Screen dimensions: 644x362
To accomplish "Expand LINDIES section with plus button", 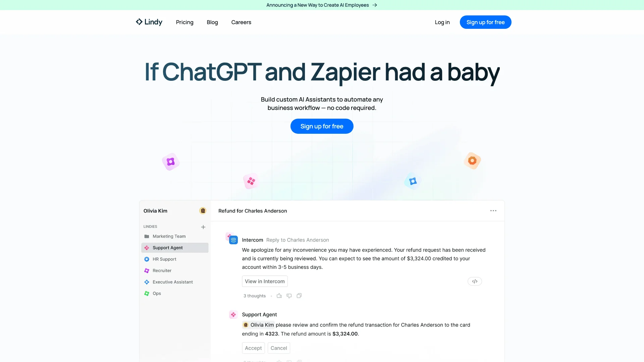I will click(x=203, y=227).
